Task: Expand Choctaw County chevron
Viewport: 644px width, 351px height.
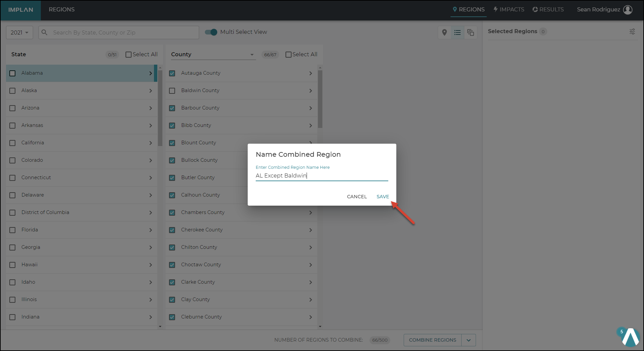Action: pyautogui.click(x=311, y=265)
